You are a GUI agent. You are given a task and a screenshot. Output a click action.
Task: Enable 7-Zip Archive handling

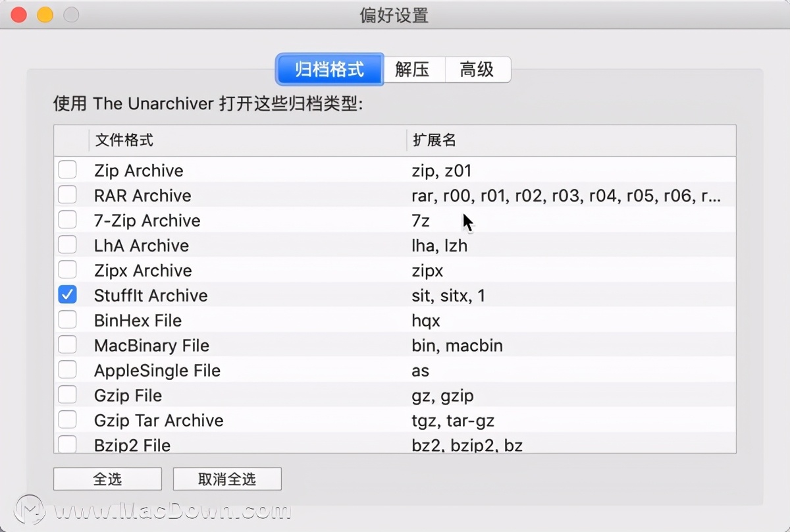coord(67,219)
